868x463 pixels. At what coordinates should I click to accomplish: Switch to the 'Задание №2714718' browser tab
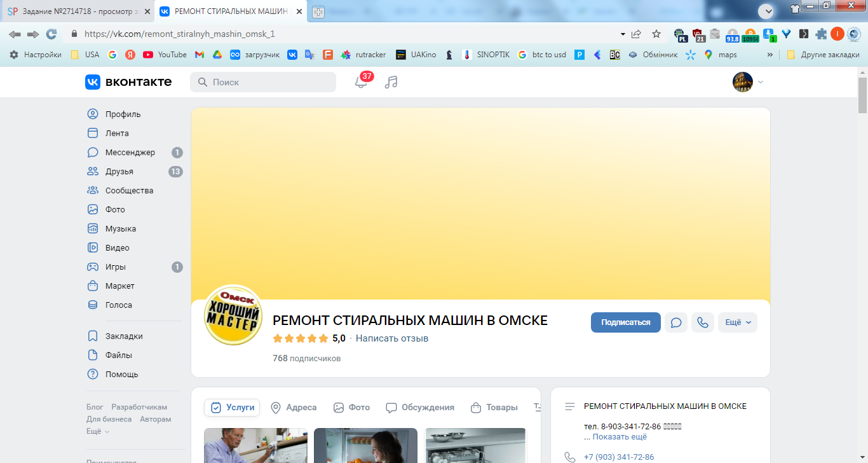78,11
